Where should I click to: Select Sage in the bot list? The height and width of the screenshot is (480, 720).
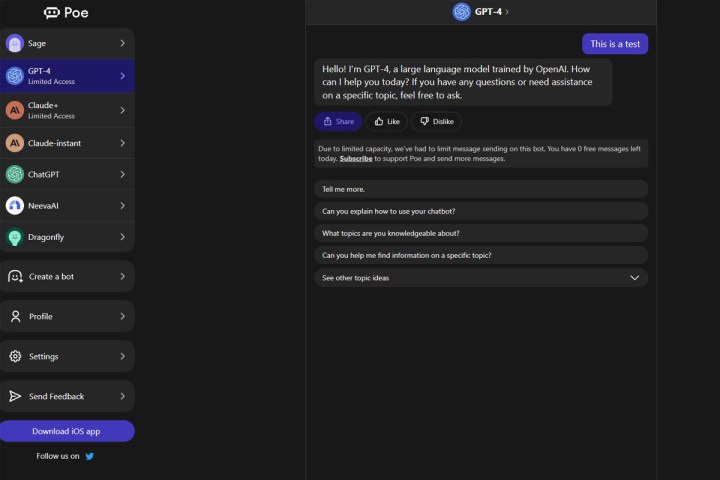coord(67,43)
